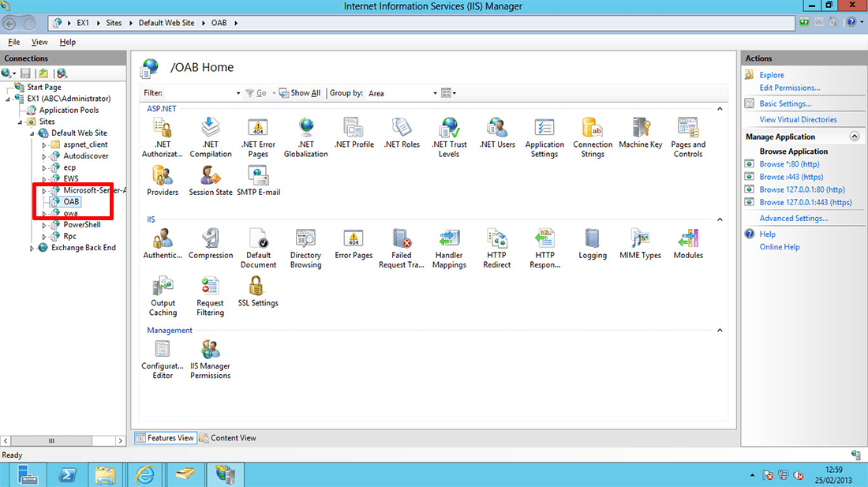
Task: Open Handler Mappings feature
Action: point(449,249)
